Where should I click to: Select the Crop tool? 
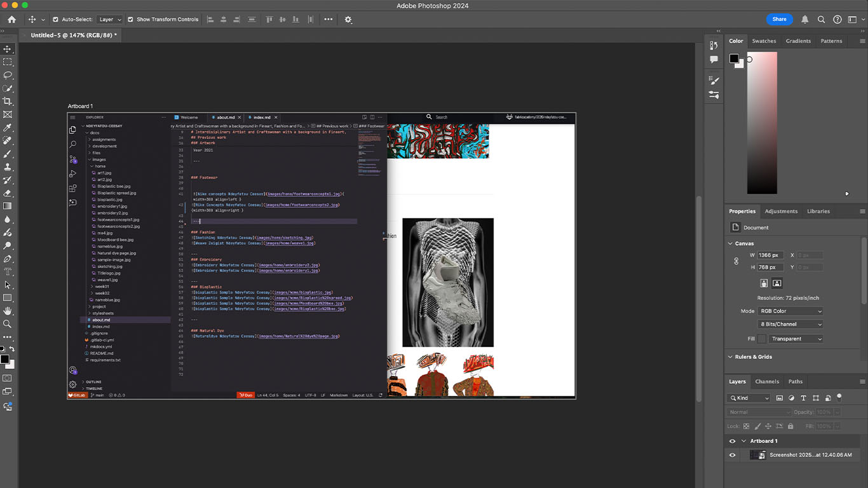[8, 101]
